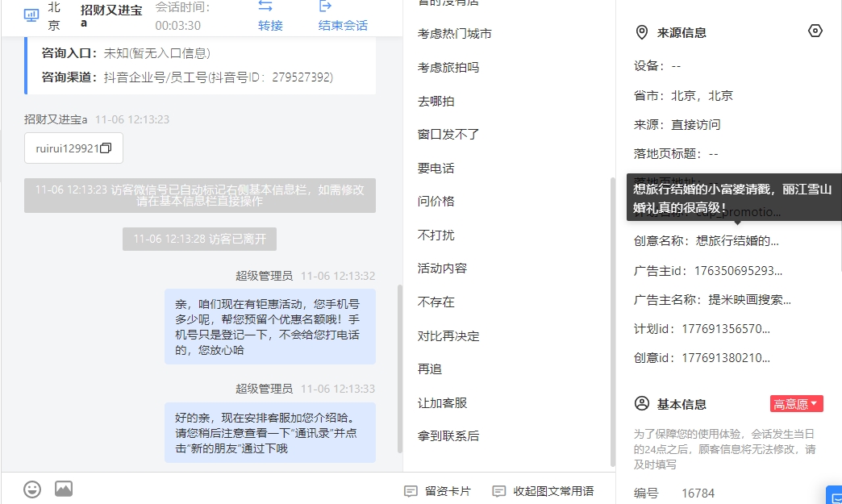Select the quick phrase 考虑旅拍吗
The height and width of the screenshot is (504, 842).
tap(448, 68)
